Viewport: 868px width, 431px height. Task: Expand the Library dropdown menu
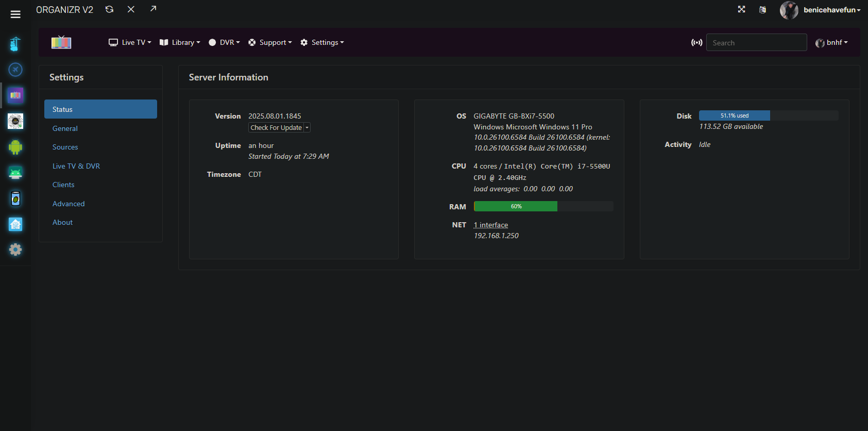tap(180, 43)
